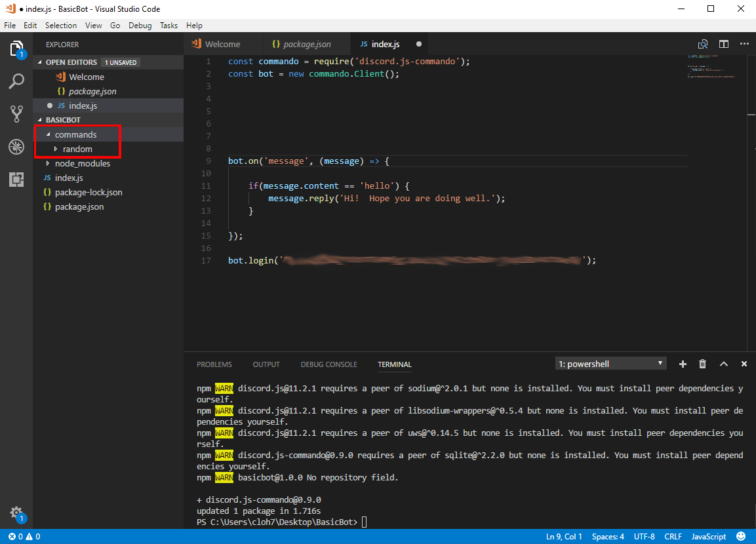Click the Open Changes/Preview editor icon
The width and height of the screenshot is (756, 544).
point(703,44)
